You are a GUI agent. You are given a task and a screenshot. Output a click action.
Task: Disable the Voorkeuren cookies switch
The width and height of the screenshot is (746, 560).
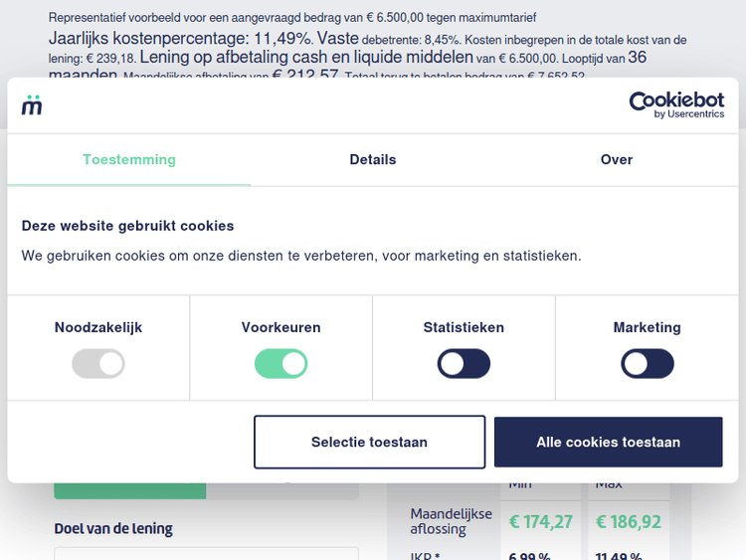point(281,363)
